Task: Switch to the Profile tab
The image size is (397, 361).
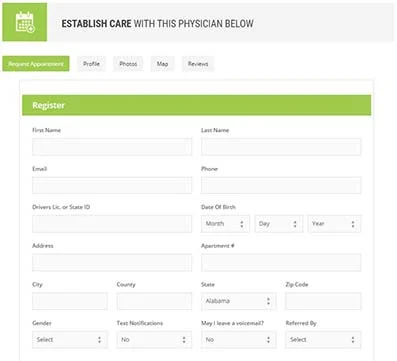Action: [x=91, y=64]
